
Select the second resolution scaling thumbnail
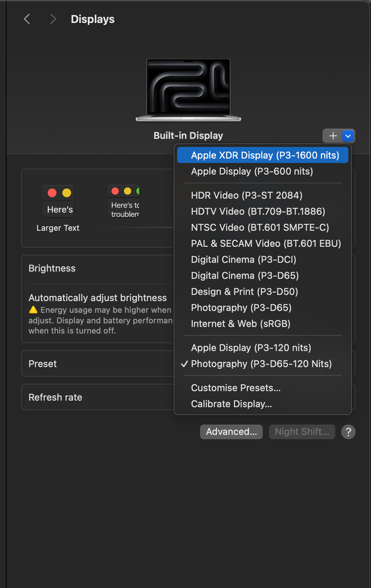pos(123,201)
